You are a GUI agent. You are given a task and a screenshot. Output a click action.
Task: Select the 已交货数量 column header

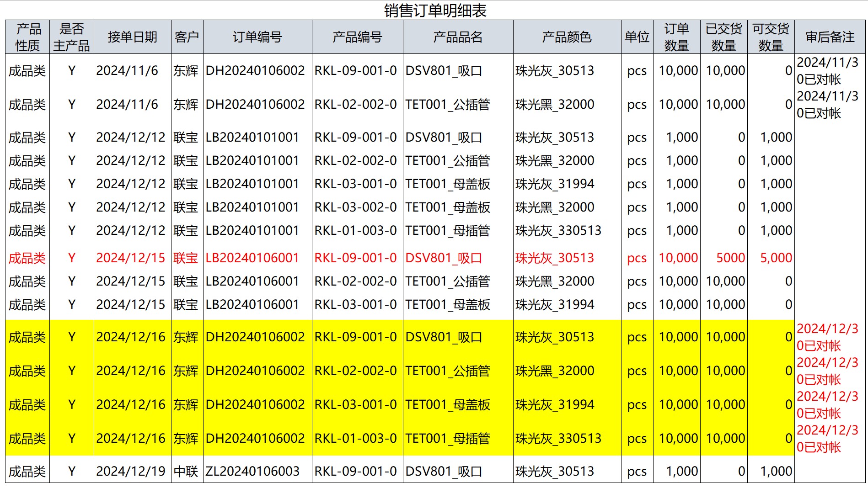coord(723,37)
